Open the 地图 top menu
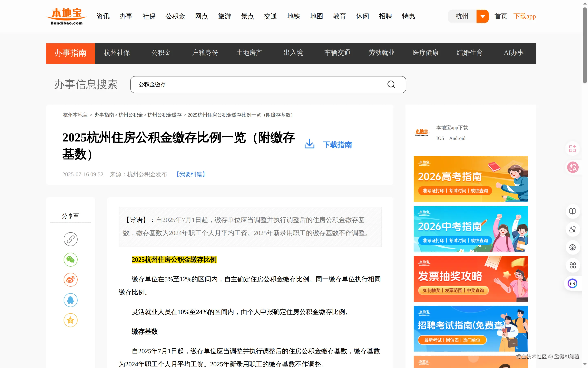The height and width of the screenshot is (368, 588). coord(316,16)
